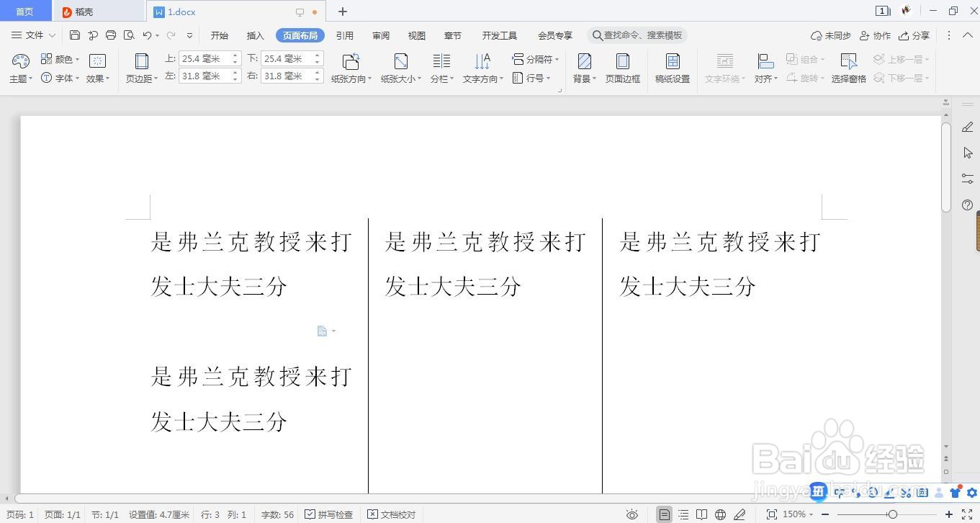
Task: Click the 页边距 margins icon
Action: click(x=141, y=61)
